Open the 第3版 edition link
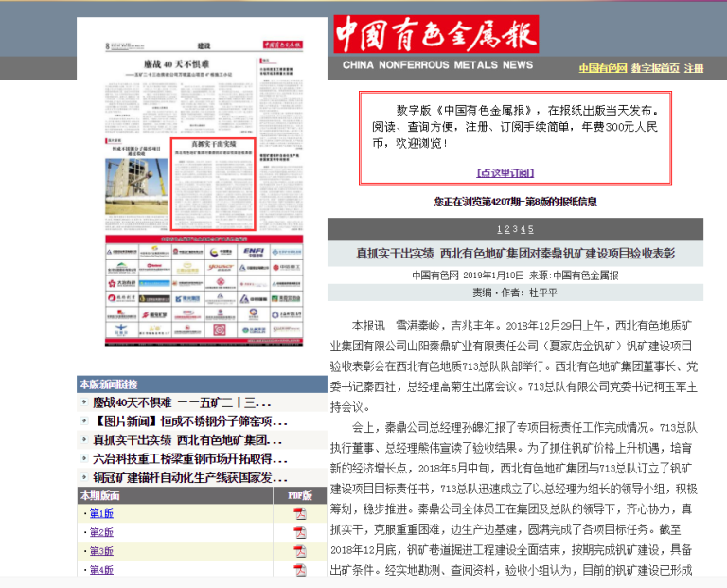The height and width of the screenshot is (588, 727). [101, 551]
